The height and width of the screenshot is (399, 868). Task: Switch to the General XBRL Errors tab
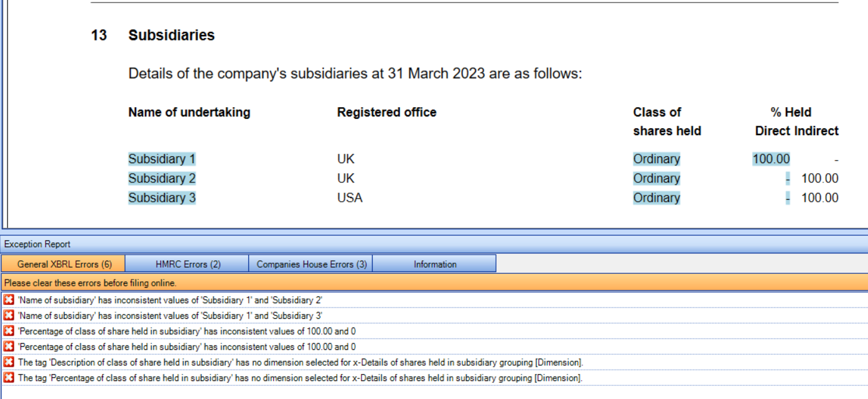pos(63,264)
